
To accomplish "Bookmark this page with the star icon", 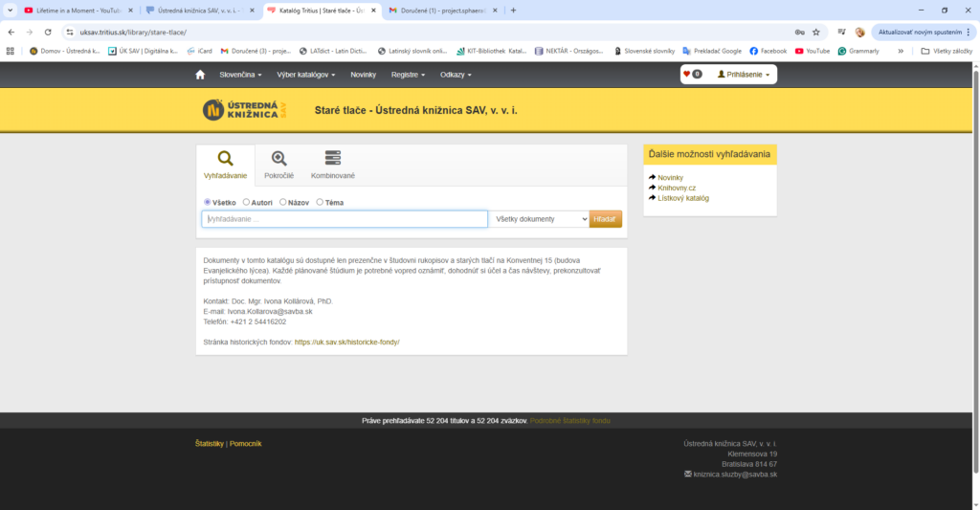I will [816, 32].
